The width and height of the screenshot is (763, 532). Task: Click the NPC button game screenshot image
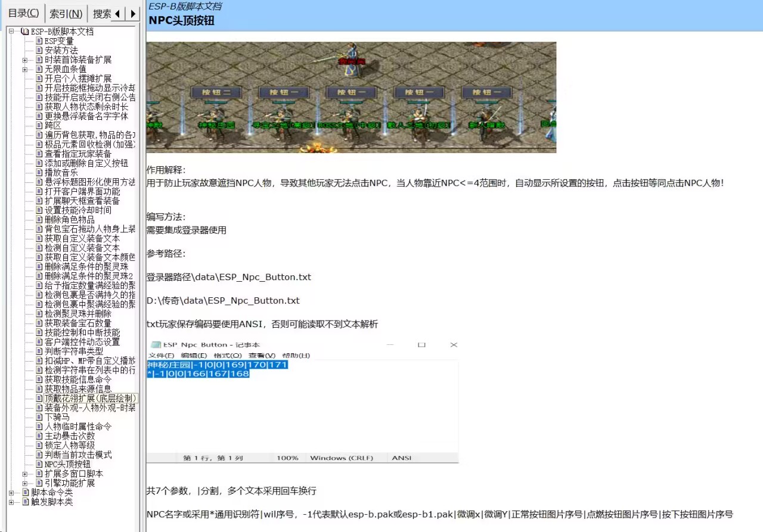(x=351, y=97)
